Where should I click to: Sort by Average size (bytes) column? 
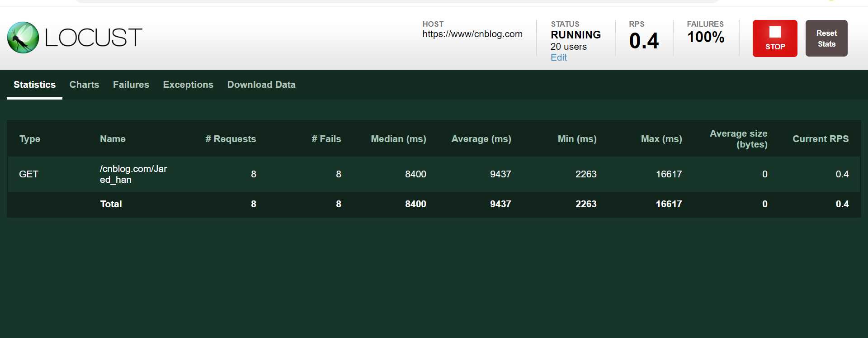(738, 139)
